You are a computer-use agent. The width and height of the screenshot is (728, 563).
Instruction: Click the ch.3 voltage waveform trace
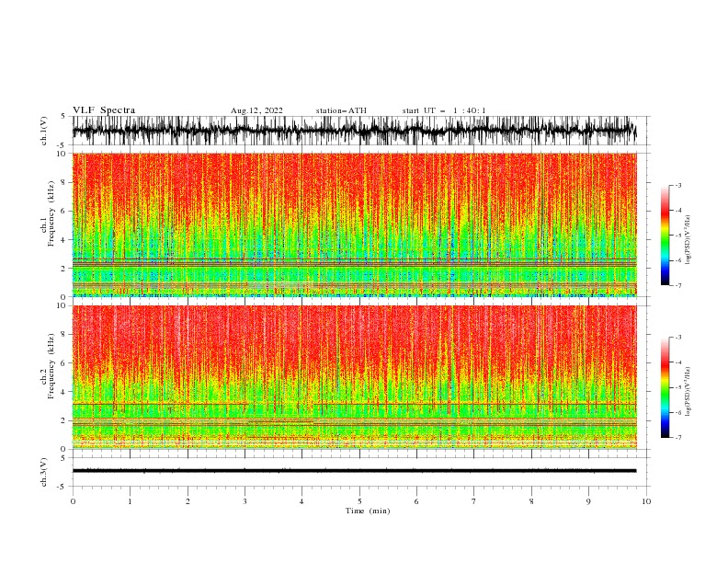point(354,471)
